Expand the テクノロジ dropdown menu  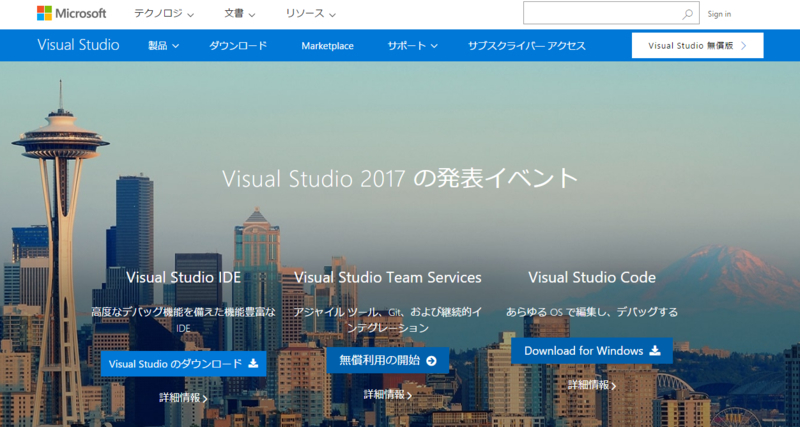pyautogui.click(x=164, y=14)
